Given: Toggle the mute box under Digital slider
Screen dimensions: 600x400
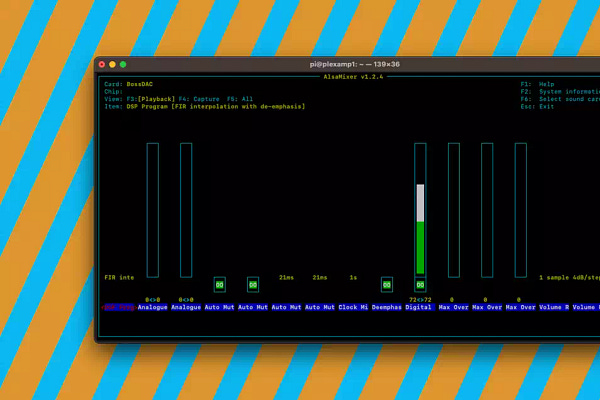Looking at the screenshot, I should pos(420,285).
